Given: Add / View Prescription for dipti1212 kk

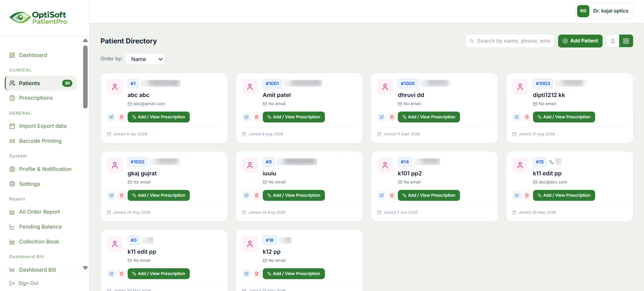Looking at the screenshot, I should (x=564, y=117).
